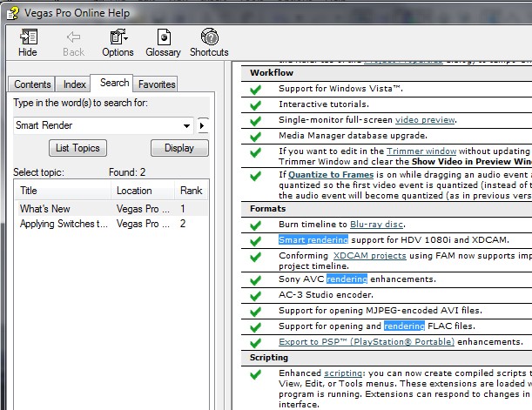Screen dimensions: 532x410
Task: Open the Favorites tab
Action: pos(157,84)
